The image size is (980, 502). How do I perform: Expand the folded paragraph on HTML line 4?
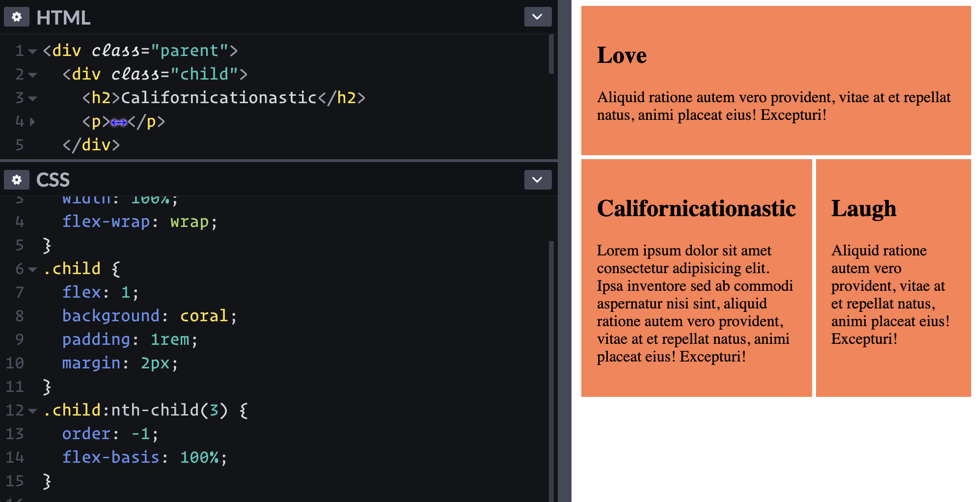point(32,121)
